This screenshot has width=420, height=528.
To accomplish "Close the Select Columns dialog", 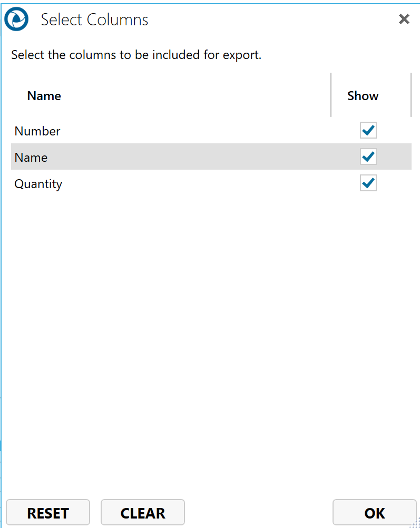I will pos(404,19).
